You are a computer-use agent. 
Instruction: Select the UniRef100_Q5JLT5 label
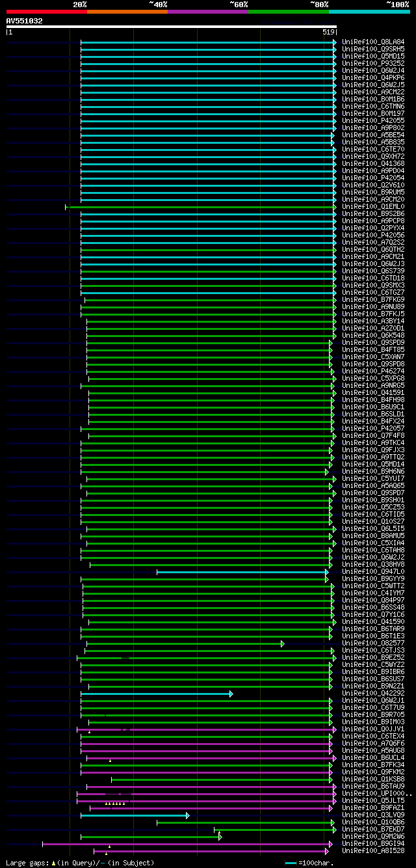pyautogui.click(x=373, y=801)
